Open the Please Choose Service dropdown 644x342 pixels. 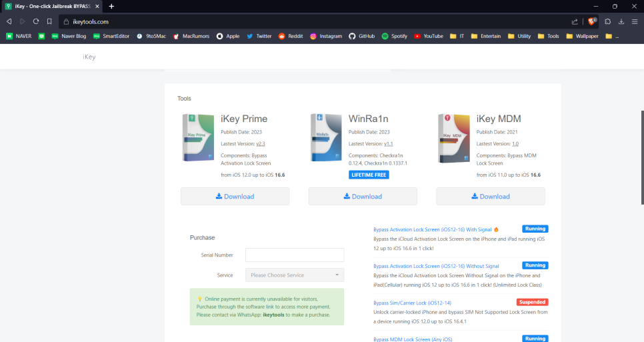(295, 275)
